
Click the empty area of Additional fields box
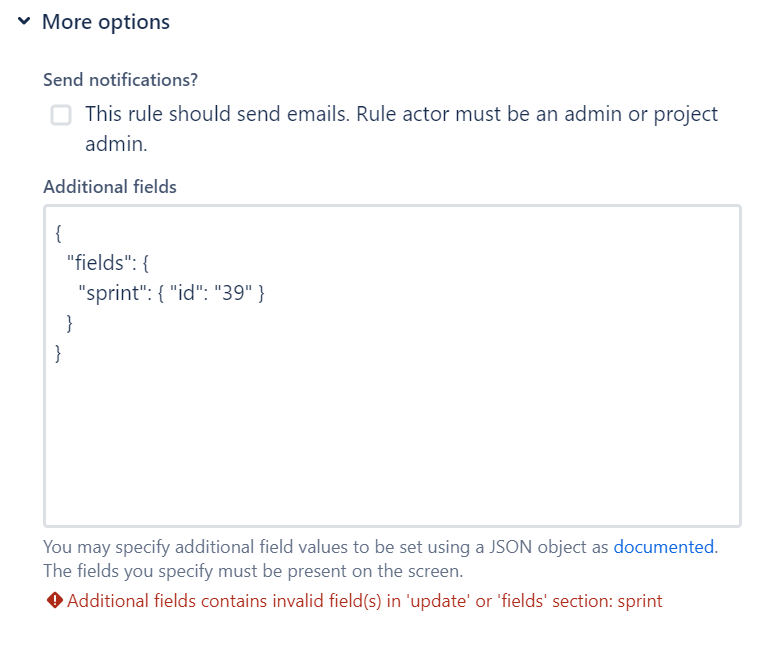pyautogui.click(x=392, y=441)
